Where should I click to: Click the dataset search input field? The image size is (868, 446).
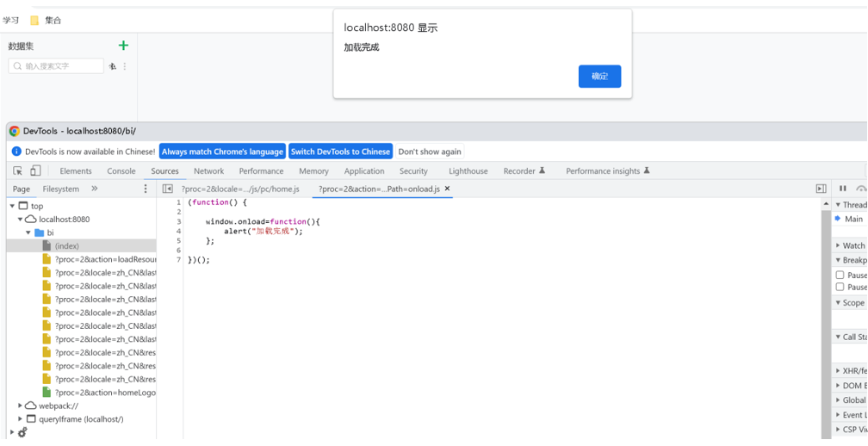point(56,65)
